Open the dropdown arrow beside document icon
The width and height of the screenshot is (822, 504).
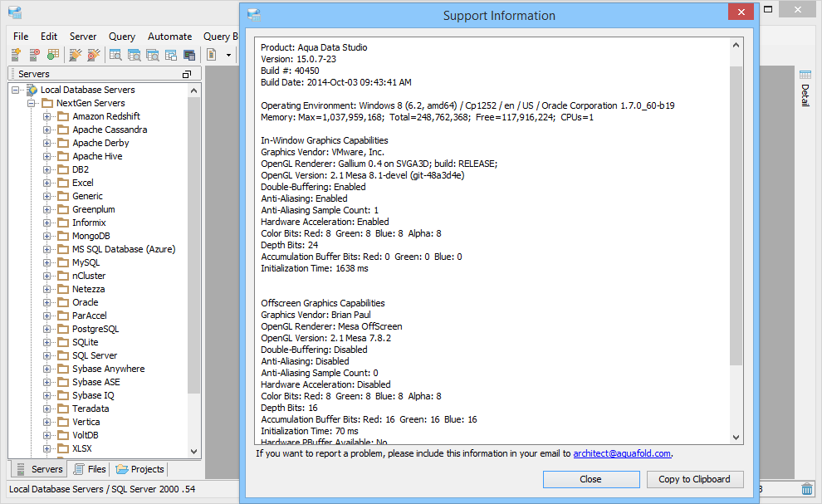(x=228, y=55)
